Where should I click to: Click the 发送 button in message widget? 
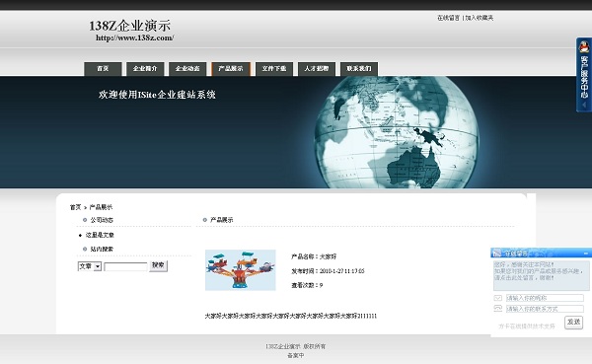click(573, 323)
